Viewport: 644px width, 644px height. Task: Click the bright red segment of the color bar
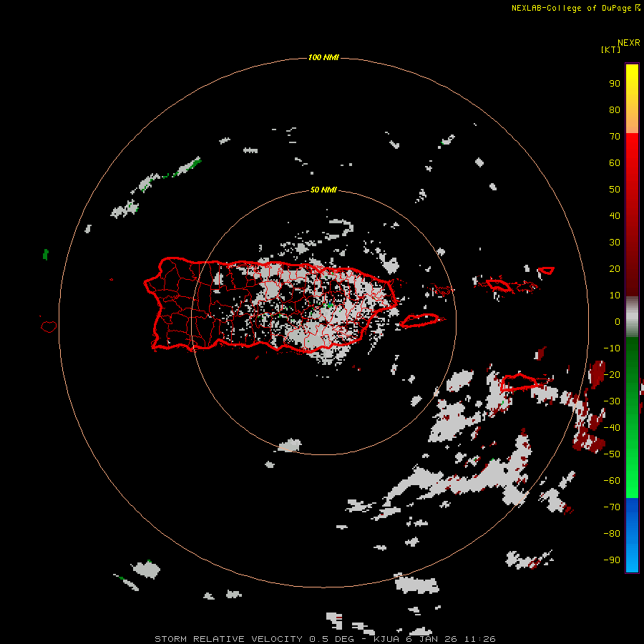pyautogui.click(x=632, y=215)
